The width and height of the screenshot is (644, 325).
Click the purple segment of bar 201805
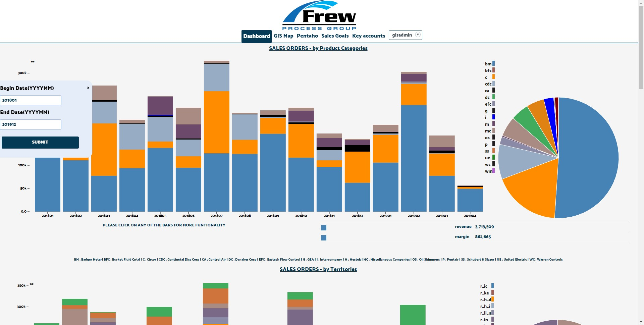pyautogui.click(x=160, y=105)
